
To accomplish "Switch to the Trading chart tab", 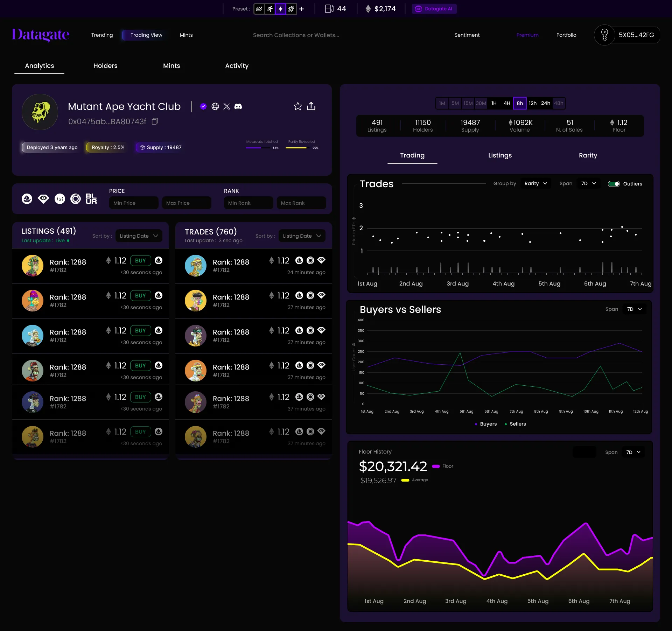I will tap(412, 156).
